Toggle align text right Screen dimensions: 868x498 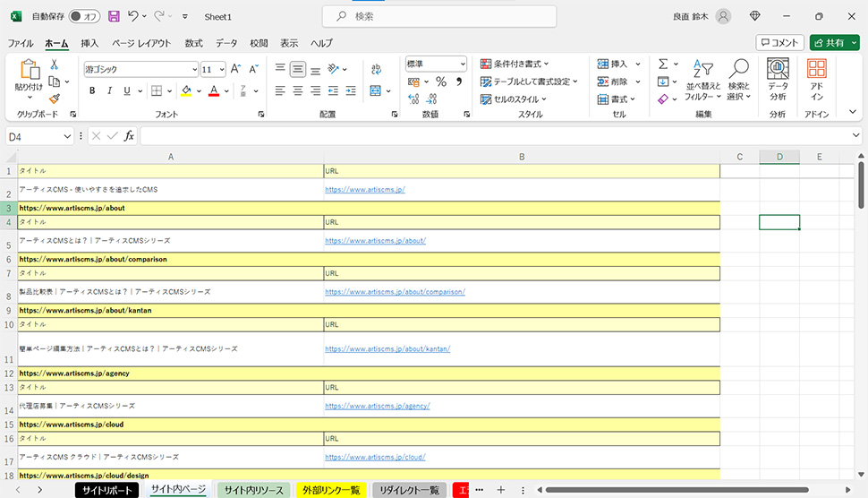point(316,90)
